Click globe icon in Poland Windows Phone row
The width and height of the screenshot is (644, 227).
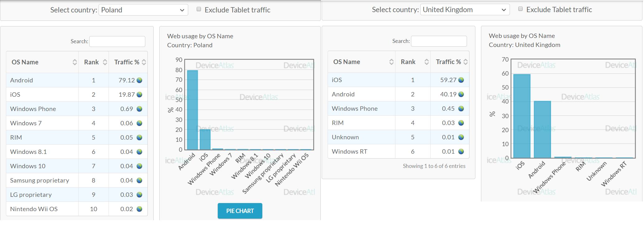[139, 109]
